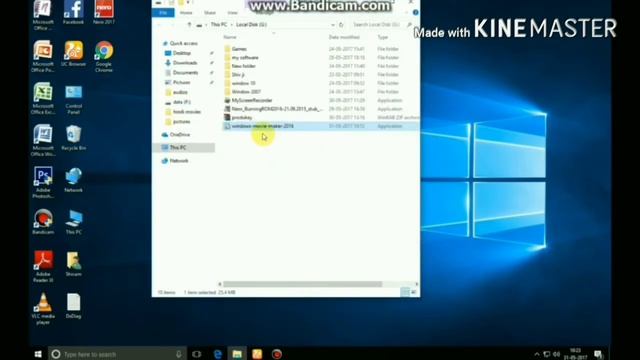
Task: Select the Adobe Photoshop desktop shortcut
Action: pyautogui.click(x=43, y=182)
